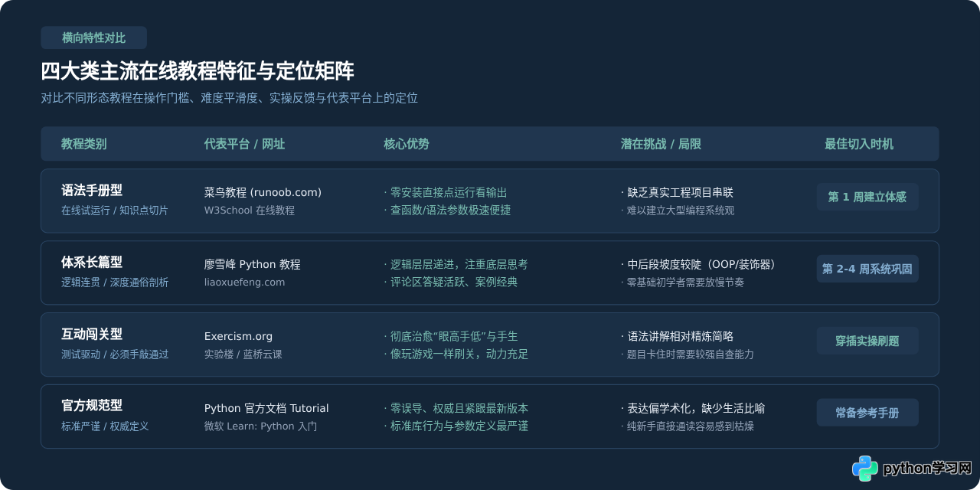Click the subtitle starting with 对比不同形态教程
The height and width of the screenshot is (490, 980).
(x=230, y=98)
